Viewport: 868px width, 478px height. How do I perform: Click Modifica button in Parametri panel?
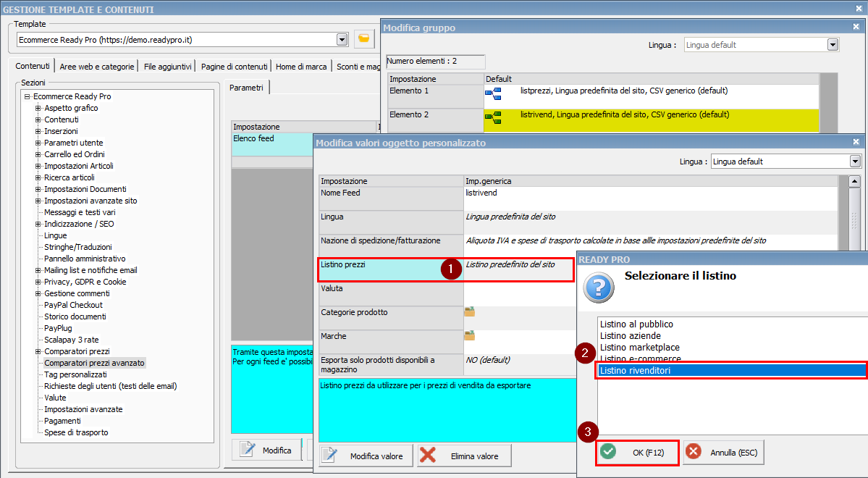click(267, 450)
